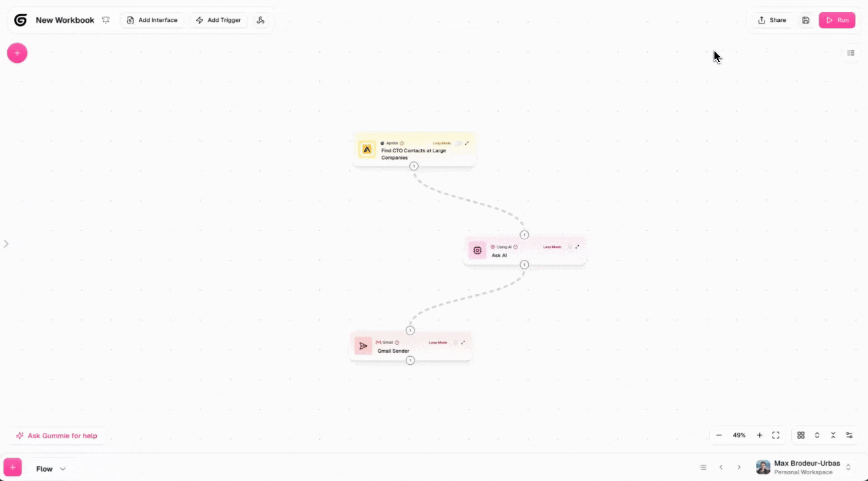Toggle Loop Mode on the Apollo node
Image resolution: width=868 pixels, height=481 pixels.
pyautogui.click(x=458, y=143)
